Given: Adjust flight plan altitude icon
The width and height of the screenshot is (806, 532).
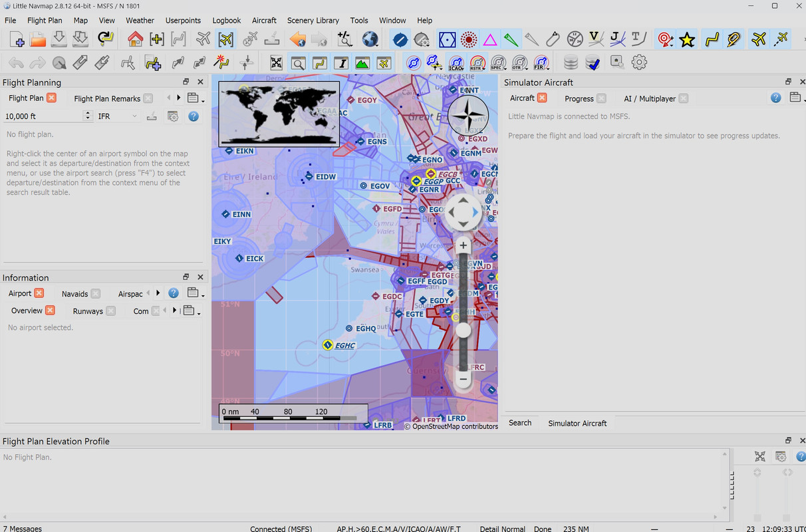Looking at the screenshot, I should 247,63.
